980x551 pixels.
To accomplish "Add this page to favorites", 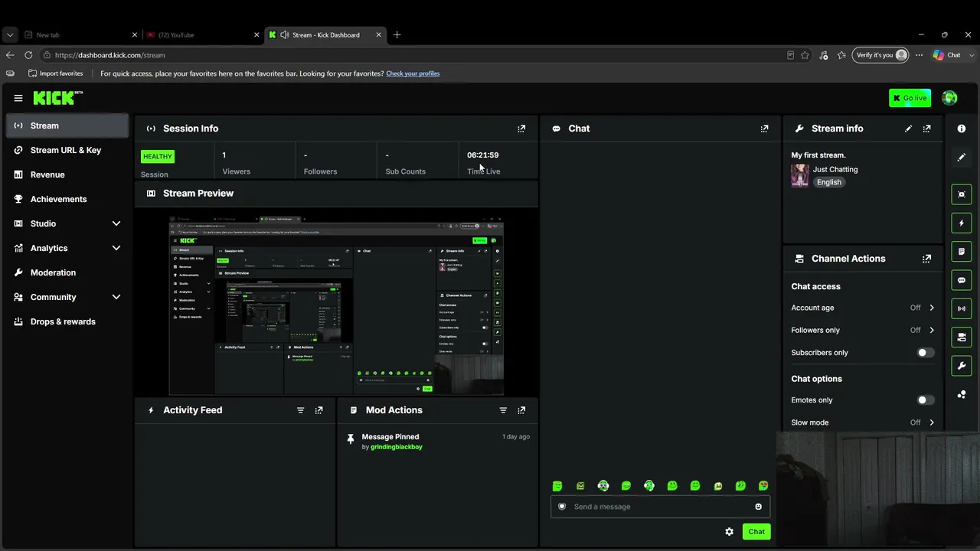I will [x=805, y=55].
